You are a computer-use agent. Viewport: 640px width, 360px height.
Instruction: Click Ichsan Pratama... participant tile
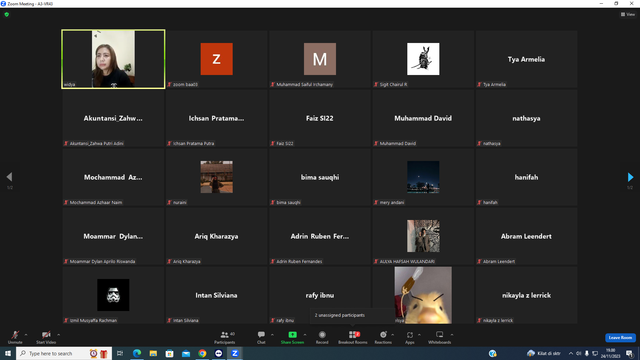(x=216, y=118)
